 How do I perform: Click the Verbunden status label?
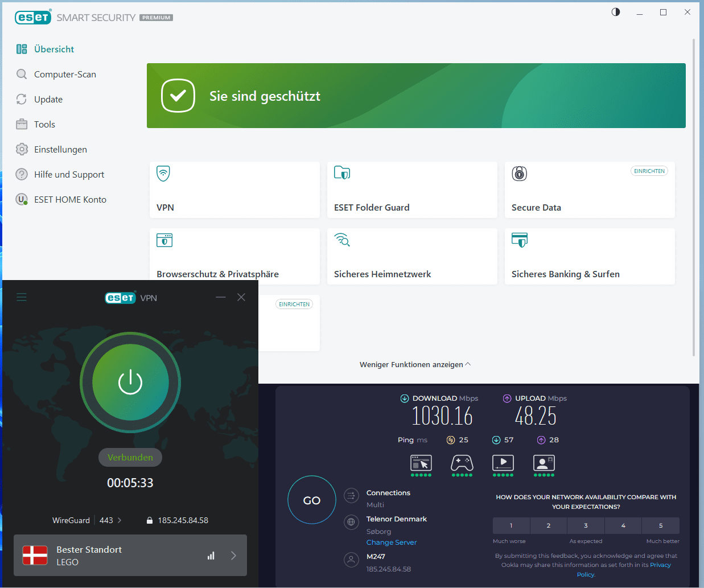130,457
